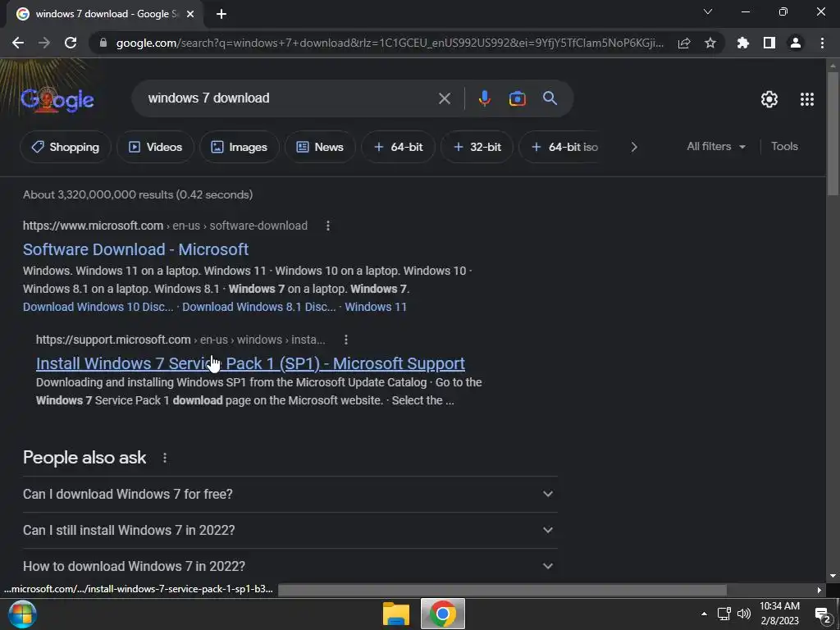Click the results count text

[138, 195]
